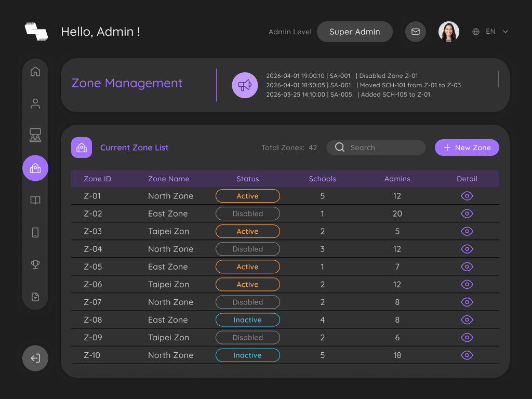Click the 'Added SCH-105 to Z-01' log entry
This screenshot has width=532, height=399.
click(x=348, y=95)
